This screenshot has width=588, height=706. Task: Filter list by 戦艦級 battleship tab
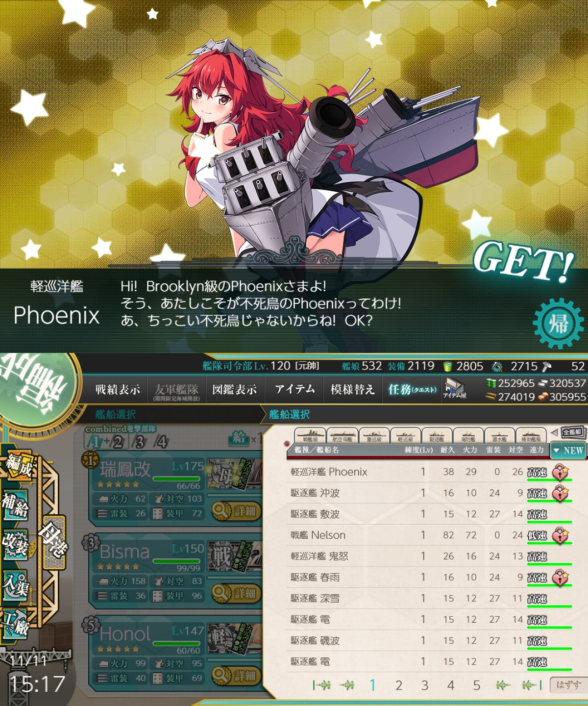(x=310, y=435)
